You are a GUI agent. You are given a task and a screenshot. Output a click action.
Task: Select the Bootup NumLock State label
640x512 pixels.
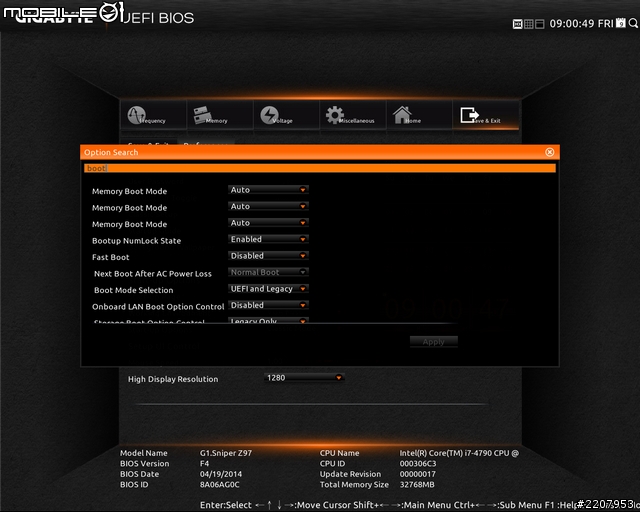point(136,241)
